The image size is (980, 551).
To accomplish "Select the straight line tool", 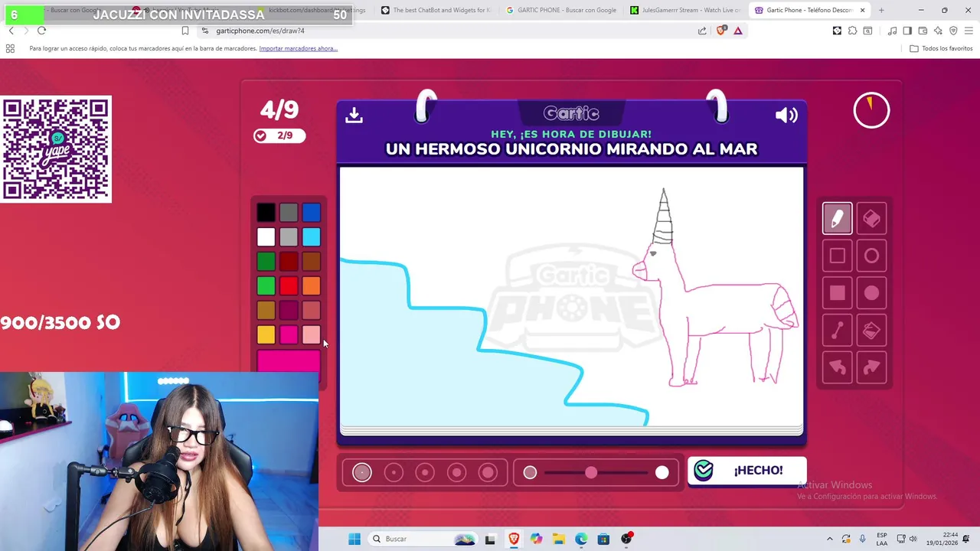I will point(837,330).
